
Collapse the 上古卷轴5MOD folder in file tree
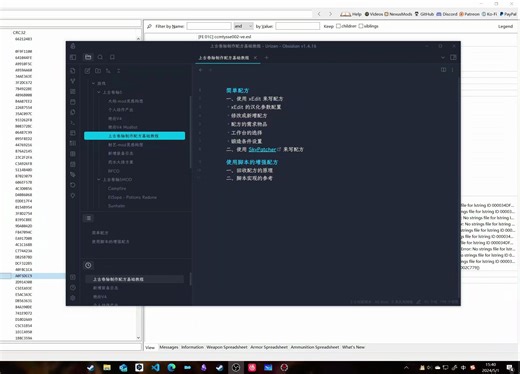tap(99, 179)
